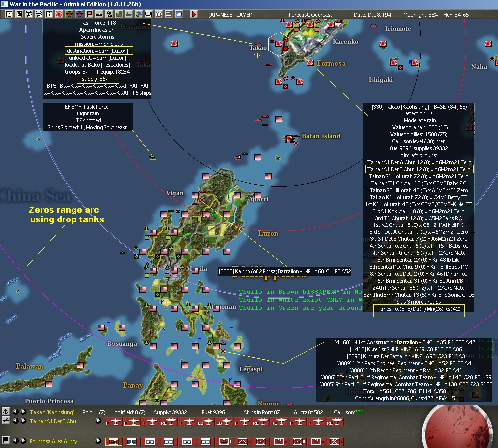This screenshot has width=498, height=448.
Task: Open the Formosa Area Army link
Action: 53,441
